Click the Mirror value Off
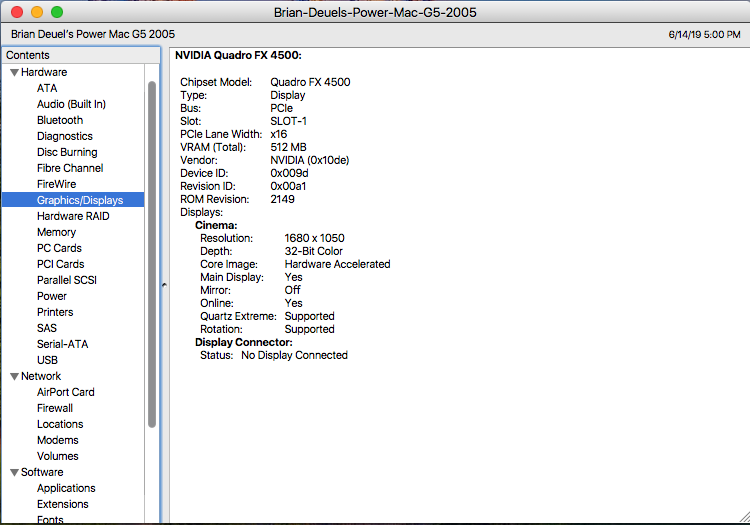750x525 pixels. click(x=293, y=290)
